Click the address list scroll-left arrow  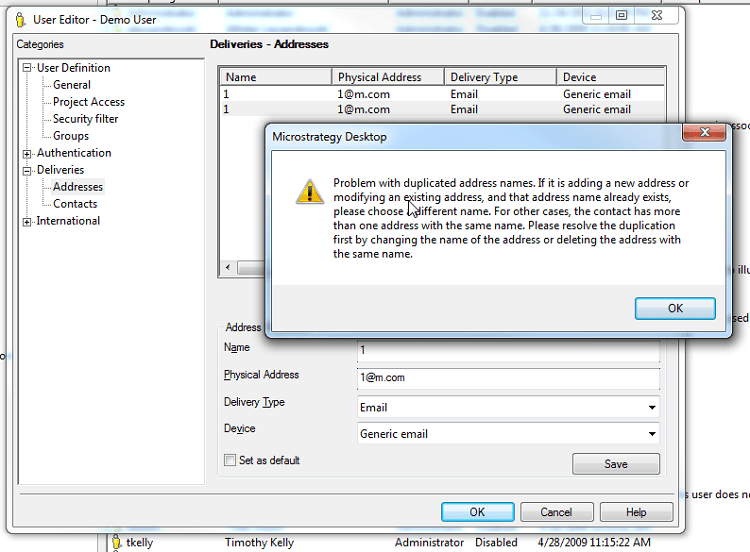(x=228, y=267)
